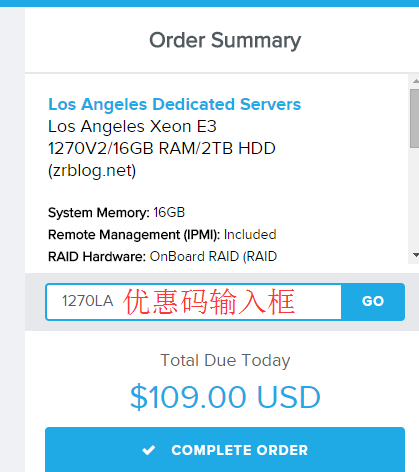The width and height of the screenshot is (419, 472).
Task: Click the 1270V2/16GB RAM/2TB HDD text
Action: (162, 149)
